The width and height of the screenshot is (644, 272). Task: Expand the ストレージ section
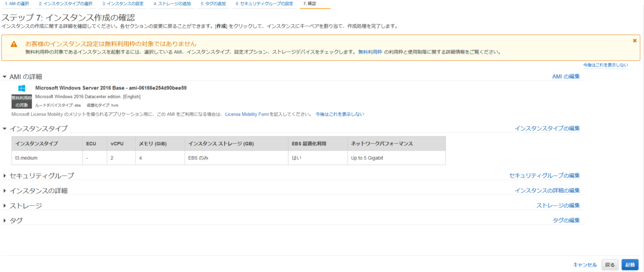click(x=5, y=206)
